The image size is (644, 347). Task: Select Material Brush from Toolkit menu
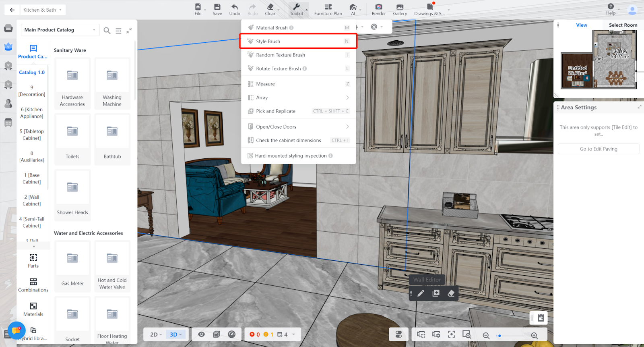[298, 28]
